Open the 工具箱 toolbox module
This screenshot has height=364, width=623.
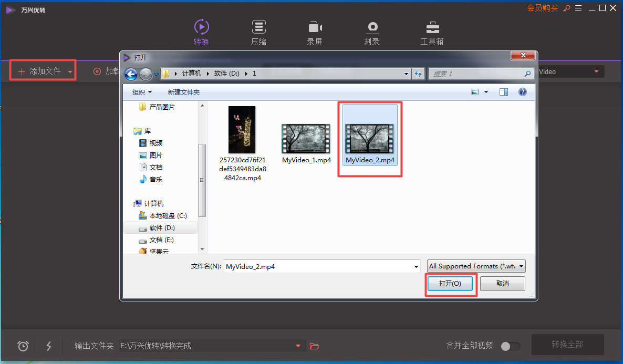[432, 33]
